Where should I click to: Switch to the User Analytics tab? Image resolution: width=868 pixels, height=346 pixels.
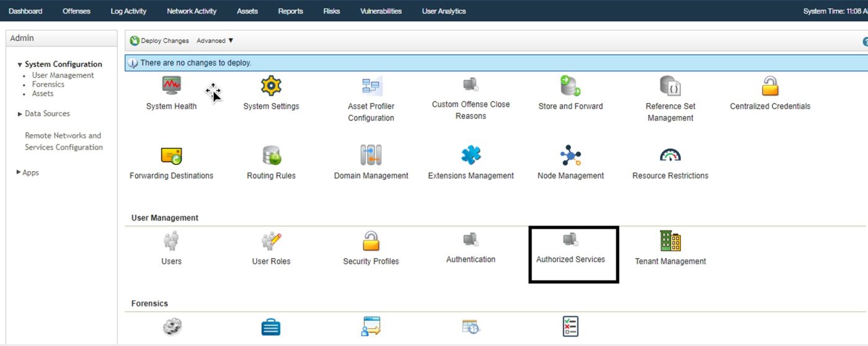tap(444, 11)
